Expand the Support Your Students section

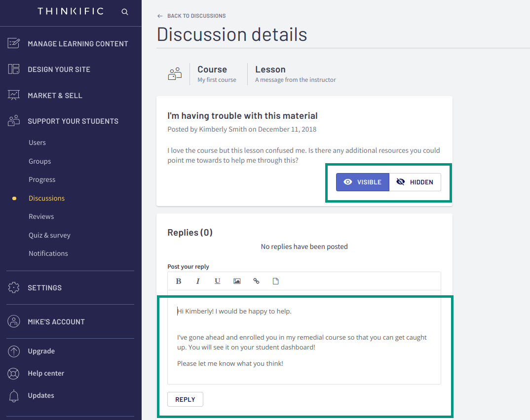pos(73,121)
